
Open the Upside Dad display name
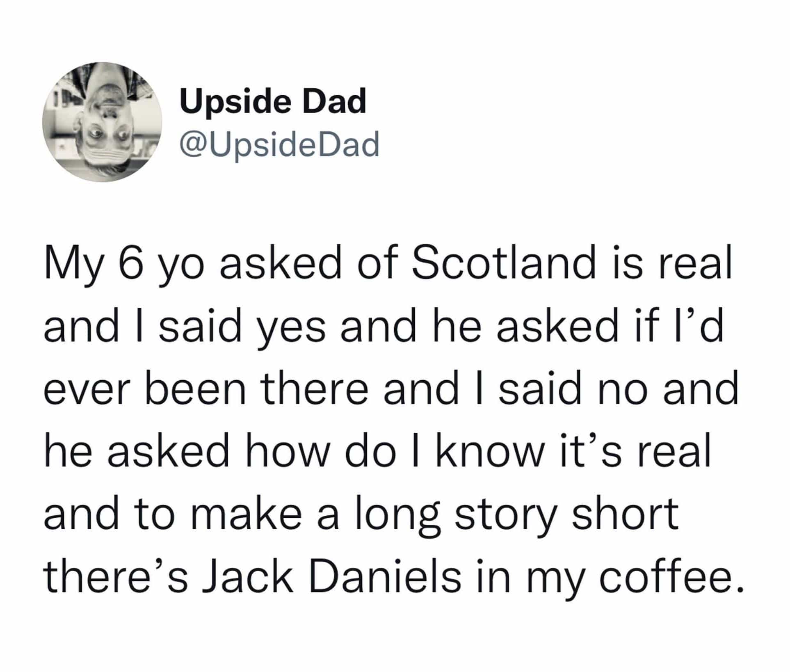coord(272,101)
